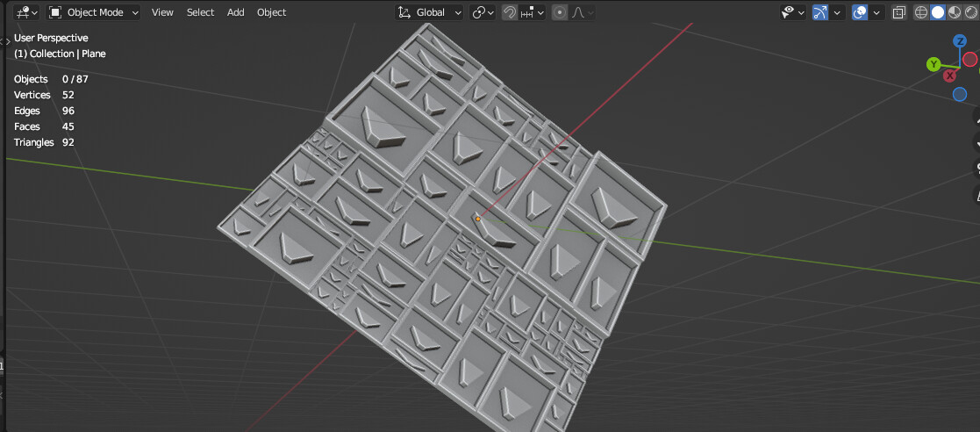Switch to solid viewport shading
Image resolution: width=980 pixels, height=432 pixels.
(938, 12)
